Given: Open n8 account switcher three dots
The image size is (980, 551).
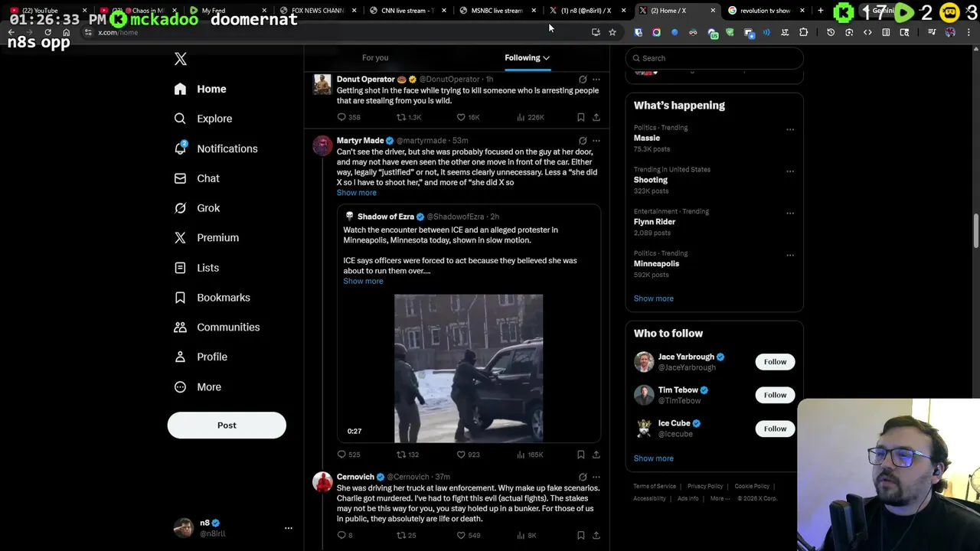Looking at the screenshot, I should (289, 528).
